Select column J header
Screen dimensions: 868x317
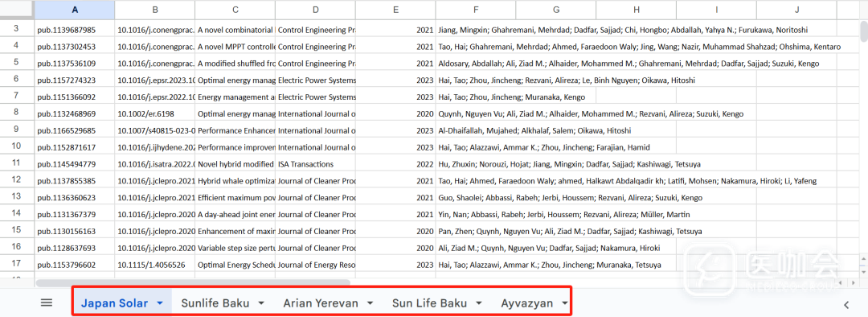point(797,10)
